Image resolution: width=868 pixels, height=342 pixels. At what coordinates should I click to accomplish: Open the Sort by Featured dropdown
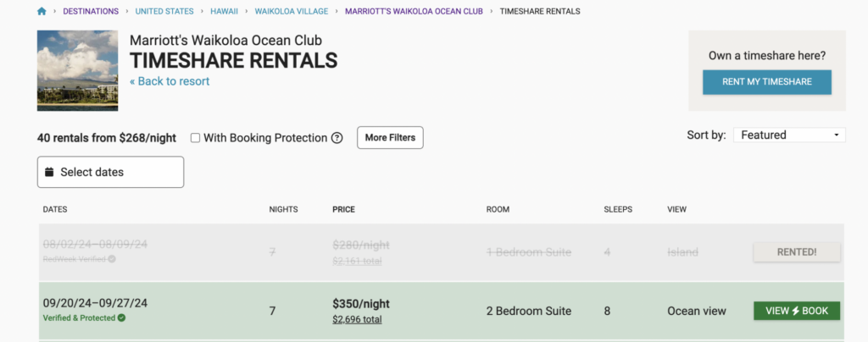788,135
